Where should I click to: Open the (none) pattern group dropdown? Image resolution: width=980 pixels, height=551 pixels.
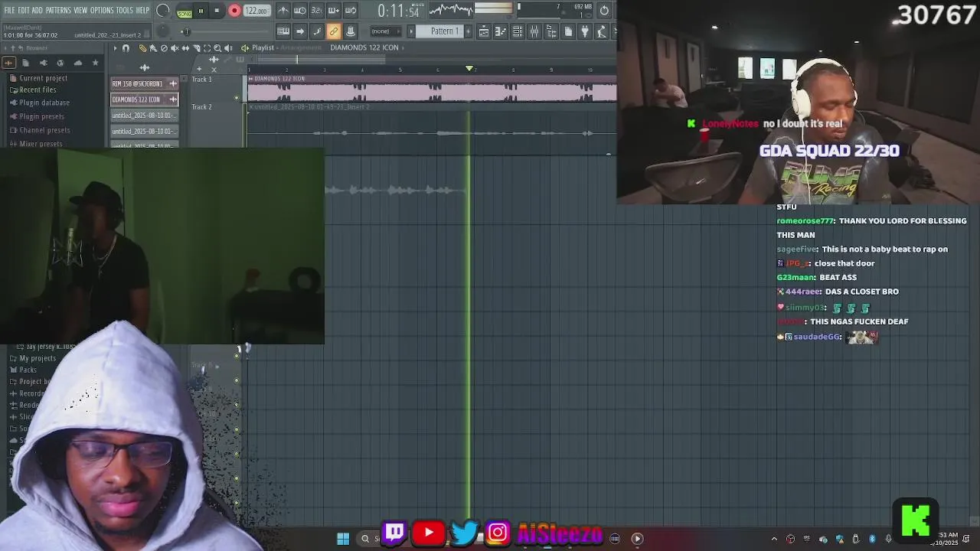pos(385,31)
